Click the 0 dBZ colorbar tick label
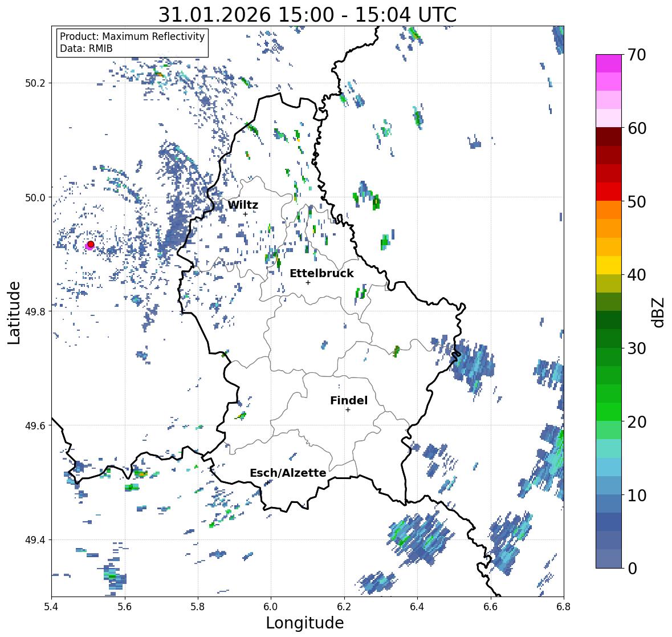The width and height of the screenshot is (672, 637). (633, 569)
